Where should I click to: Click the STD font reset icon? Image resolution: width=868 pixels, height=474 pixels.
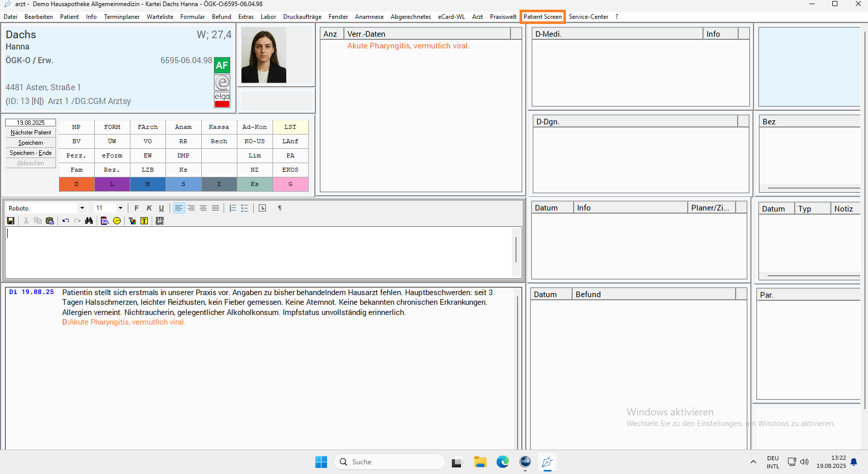tap(159, 221)
